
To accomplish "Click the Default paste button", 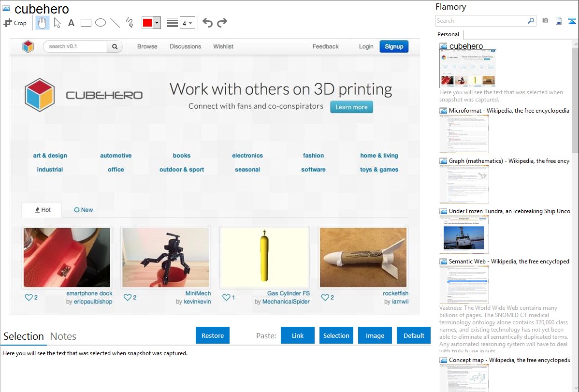I will point(414,335).
